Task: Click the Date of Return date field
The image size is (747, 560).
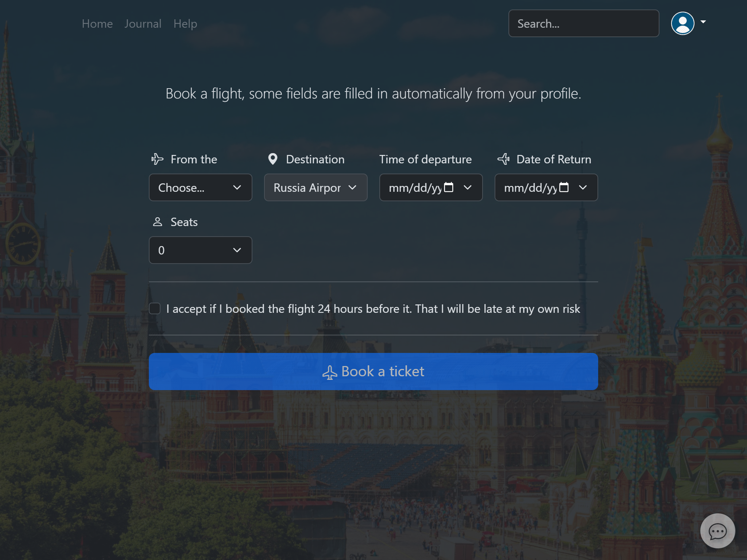Action: click(530, 187)
